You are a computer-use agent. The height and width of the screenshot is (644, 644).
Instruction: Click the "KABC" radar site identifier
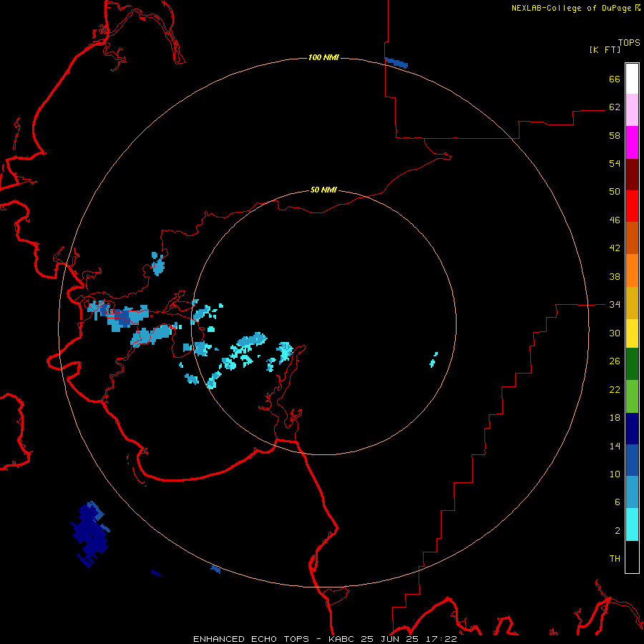(343, 639)
